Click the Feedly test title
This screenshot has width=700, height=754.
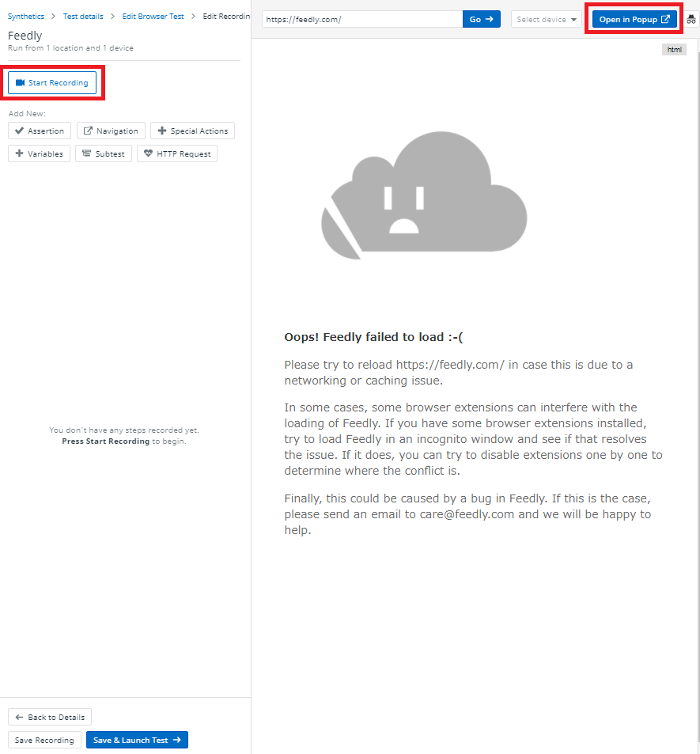click(25, 36)
